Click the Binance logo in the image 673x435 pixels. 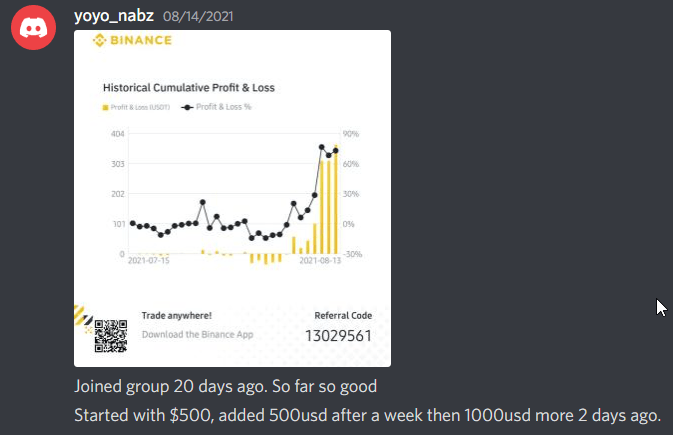click(132, 41)
